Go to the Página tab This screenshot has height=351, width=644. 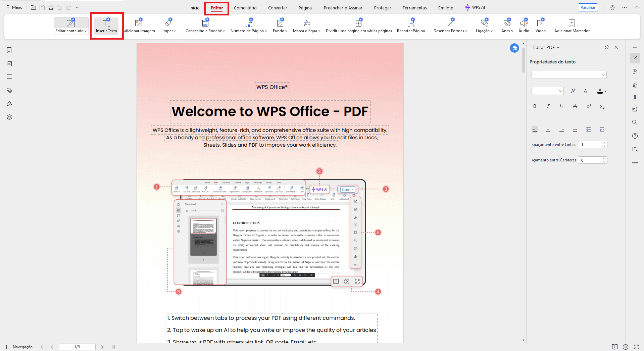pyautogui.click(x=305, y=8)
